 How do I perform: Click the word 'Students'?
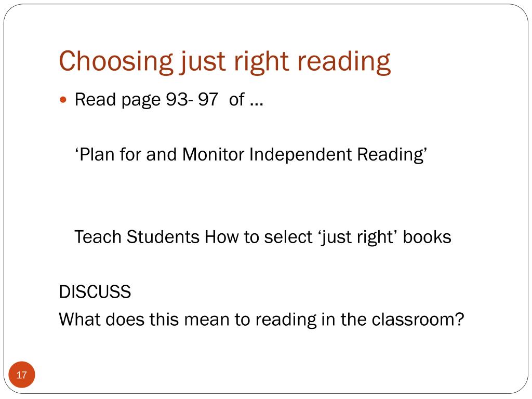coord(163,237)
